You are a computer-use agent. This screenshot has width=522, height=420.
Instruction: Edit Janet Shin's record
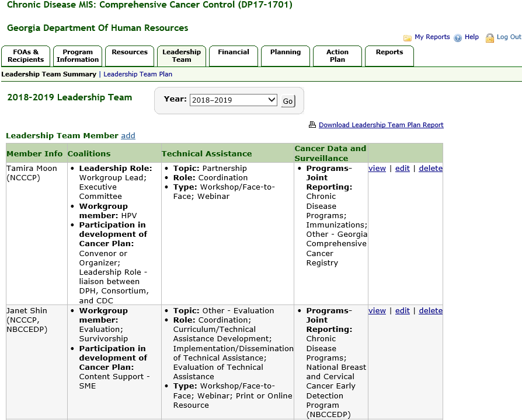402,310
